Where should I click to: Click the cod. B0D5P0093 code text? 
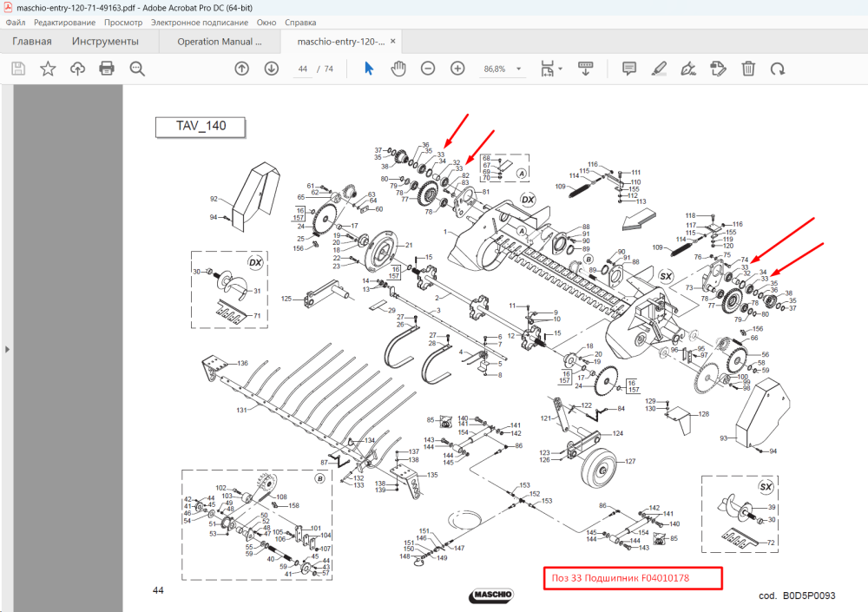797,596
